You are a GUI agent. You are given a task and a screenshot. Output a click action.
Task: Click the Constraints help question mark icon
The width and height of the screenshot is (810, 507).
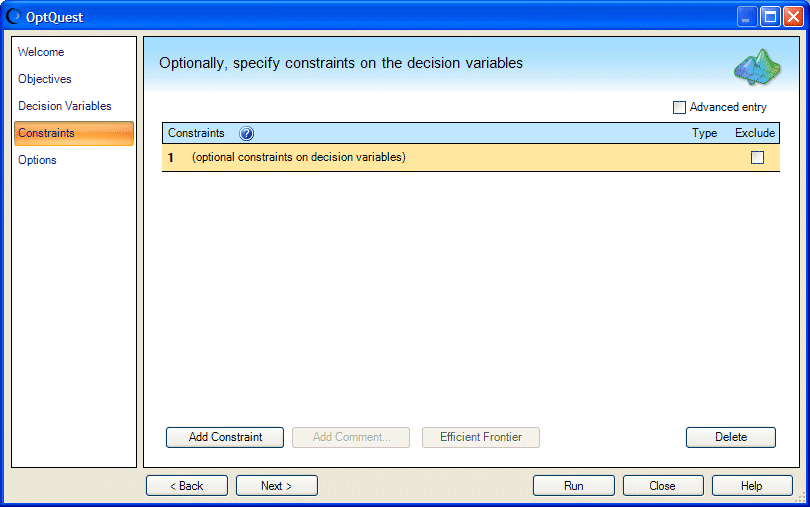tap(246, 133)
